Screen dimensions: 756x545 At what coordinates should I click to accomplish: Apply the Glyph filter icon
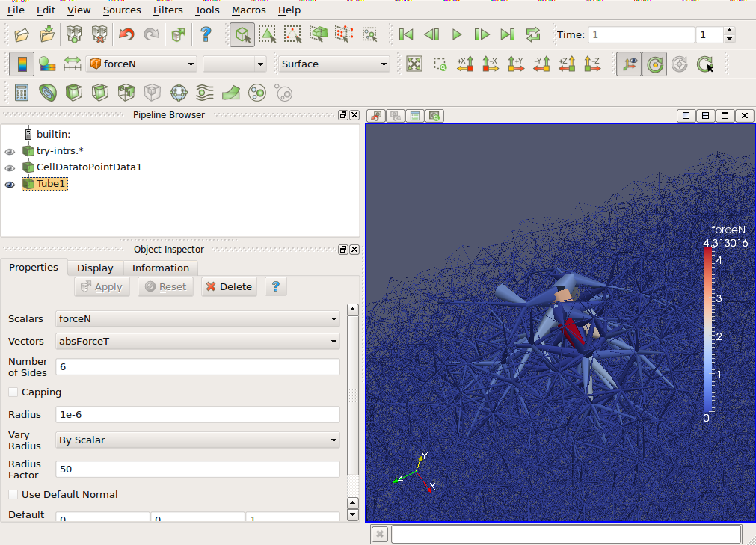point(178,93)
